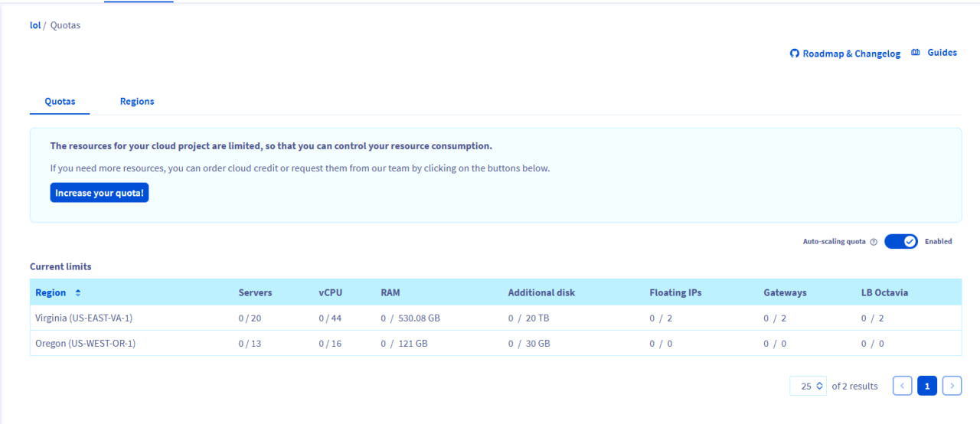The width and height of the screenshot is (980, 424).
Task: Click the RAM column header
Action: (390, 292)
